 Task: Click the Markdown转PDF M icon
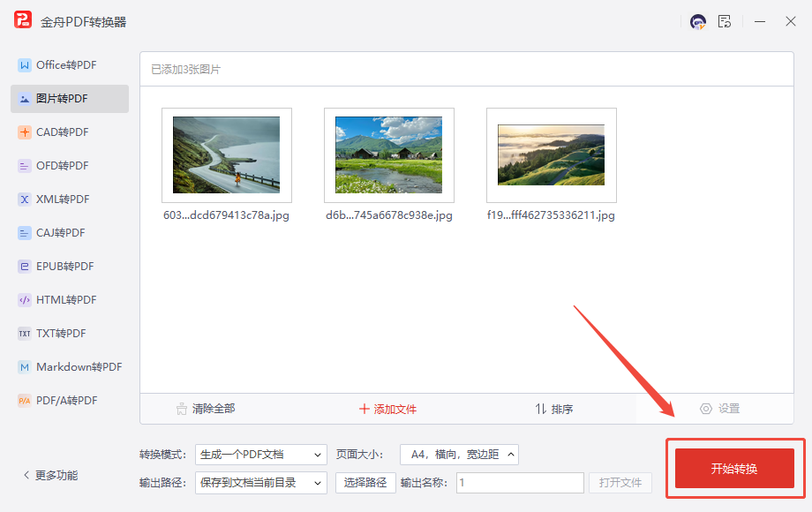coord(25,367)
